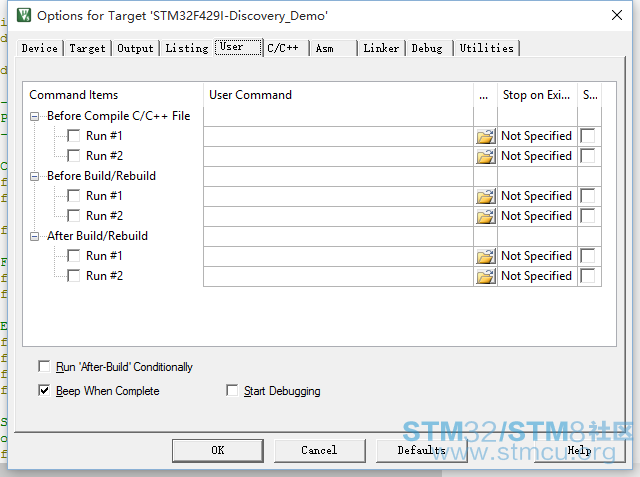Viewport: 640px width, 477px height.
Task: Enable Start Debugging option
Action: 232,390
